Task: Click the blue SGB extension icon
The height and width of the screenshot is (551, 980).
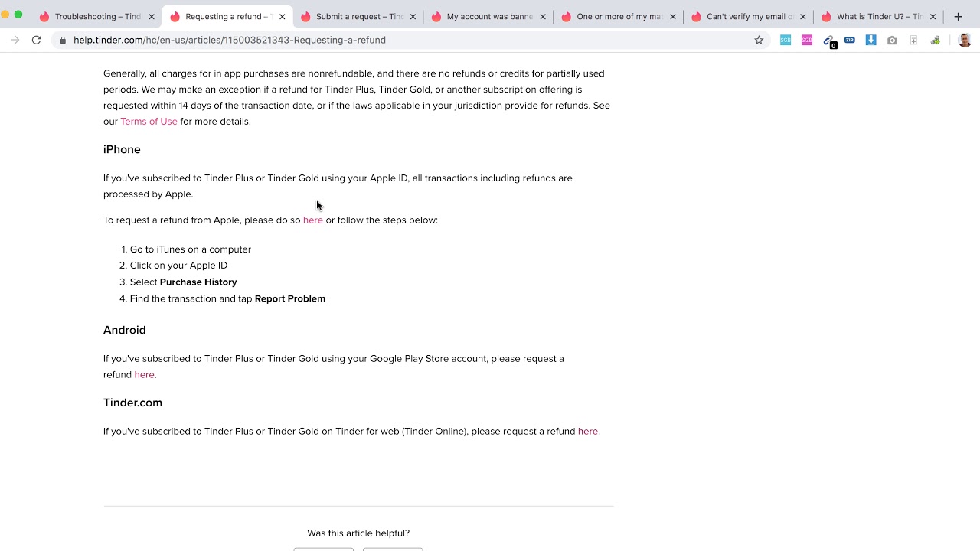Action: point(786,40)
